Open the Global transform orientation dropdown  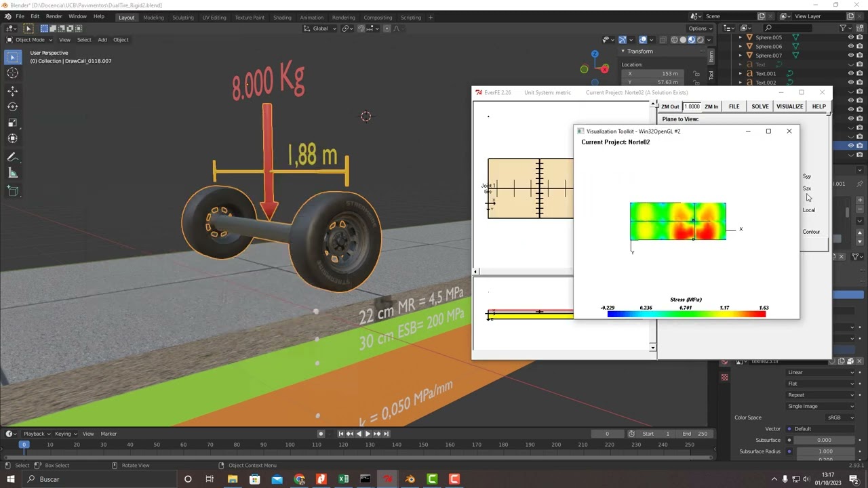point(320,28)
